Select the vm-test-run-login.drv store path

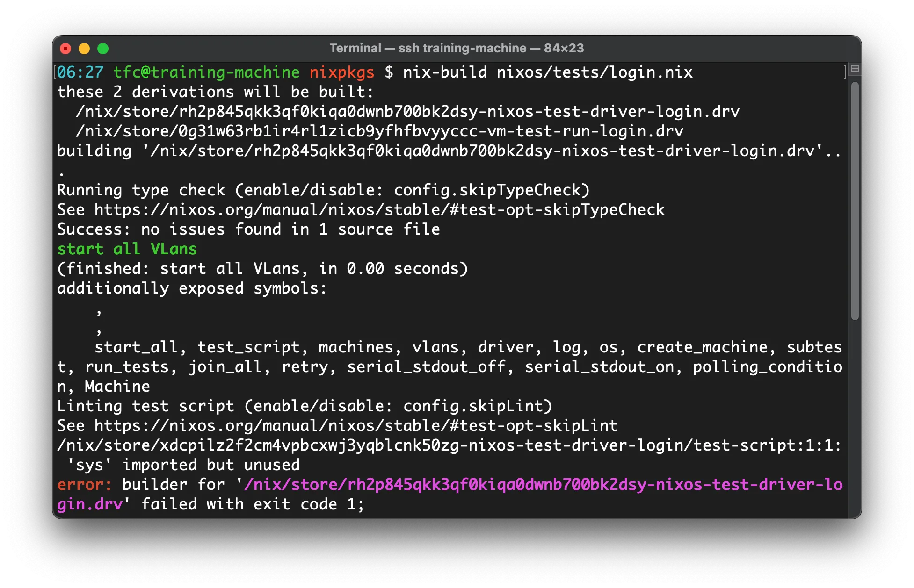click(379, 131)
